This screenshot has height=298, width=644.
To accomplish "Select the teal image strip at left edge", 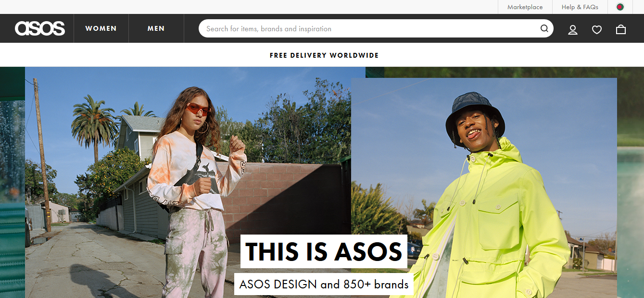I will (12, 182).
